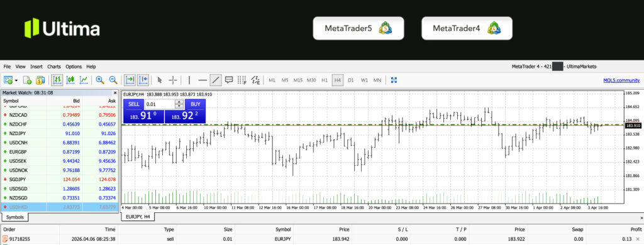Click the BUY button on chart
This screenshot has width=644, height=245.
click(195, 104)
